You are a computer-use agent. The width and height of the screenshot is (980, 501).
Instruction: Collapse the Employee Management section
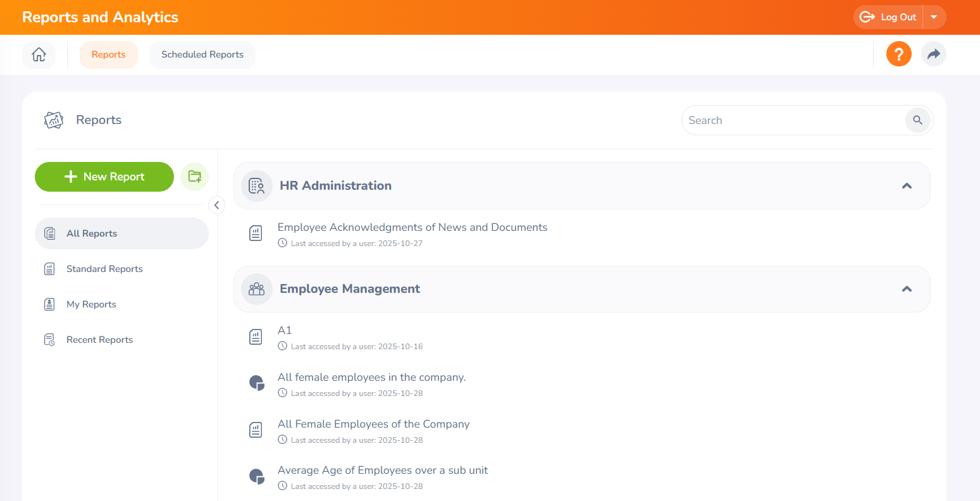(907, 289)
